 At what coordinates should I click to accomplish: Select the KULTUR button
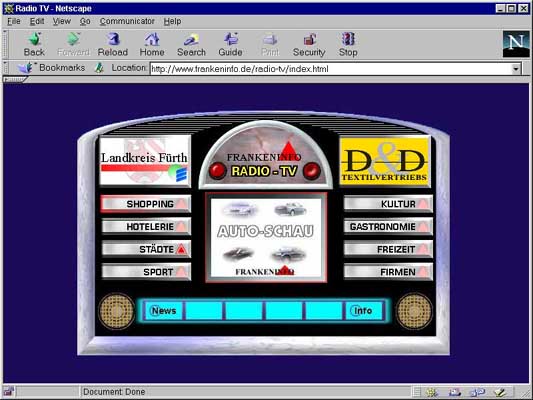tap(388, 204)
